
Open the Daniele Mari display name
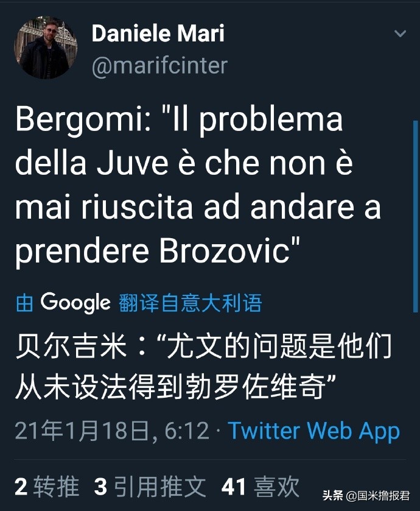[x=158, y=33]
